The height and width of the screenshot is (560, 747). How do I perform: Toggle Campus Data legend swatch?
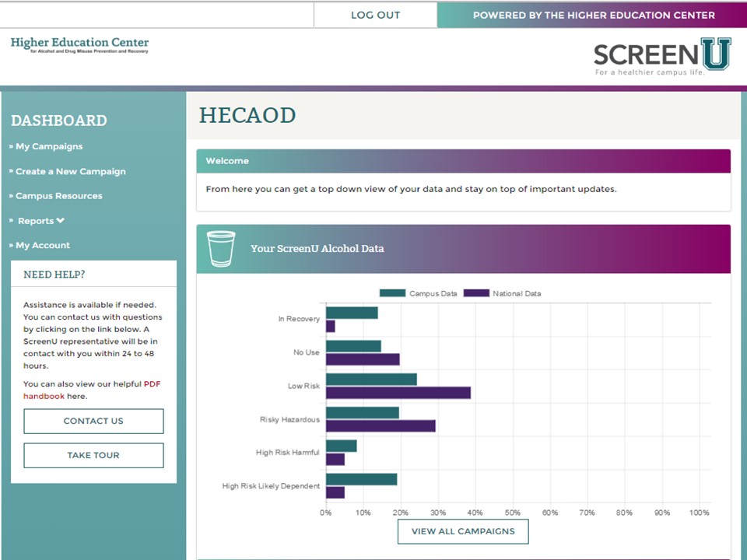(x=392, y=293)
